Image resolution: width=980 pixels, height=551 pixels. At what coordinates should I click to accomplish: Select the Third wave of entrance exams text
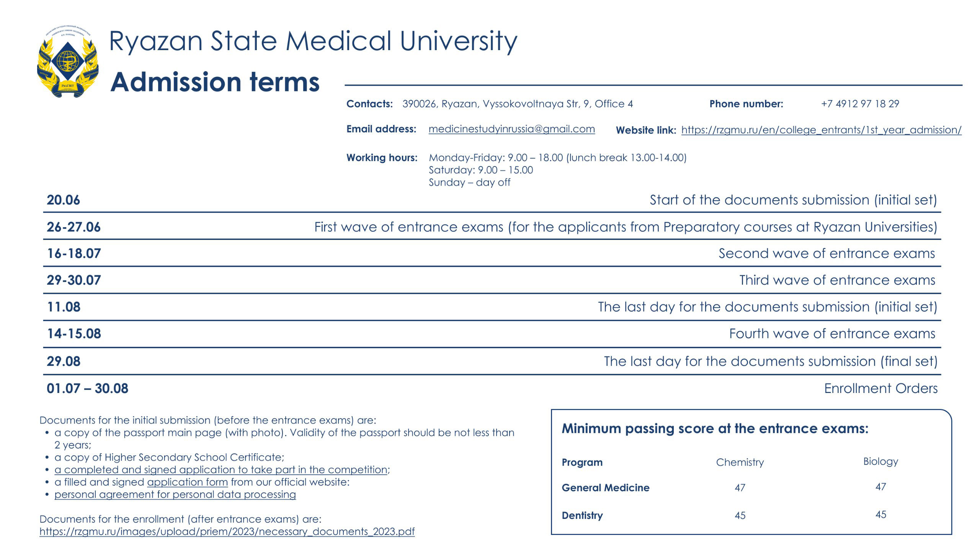coord(837,280)
